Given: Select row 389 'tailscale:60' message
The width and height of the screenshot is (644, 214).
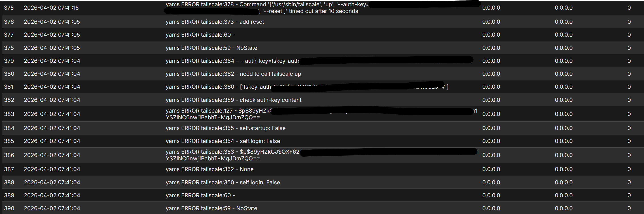Looking at the screenshot, I should coord(200,195).
